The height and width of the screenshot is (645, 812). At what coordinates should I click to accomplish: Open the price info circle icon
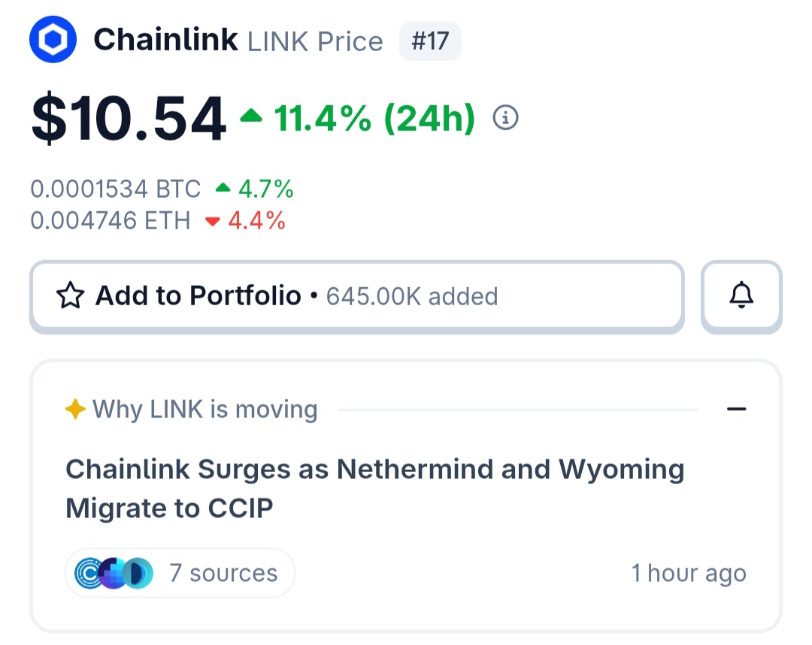[x=505, y=117]
